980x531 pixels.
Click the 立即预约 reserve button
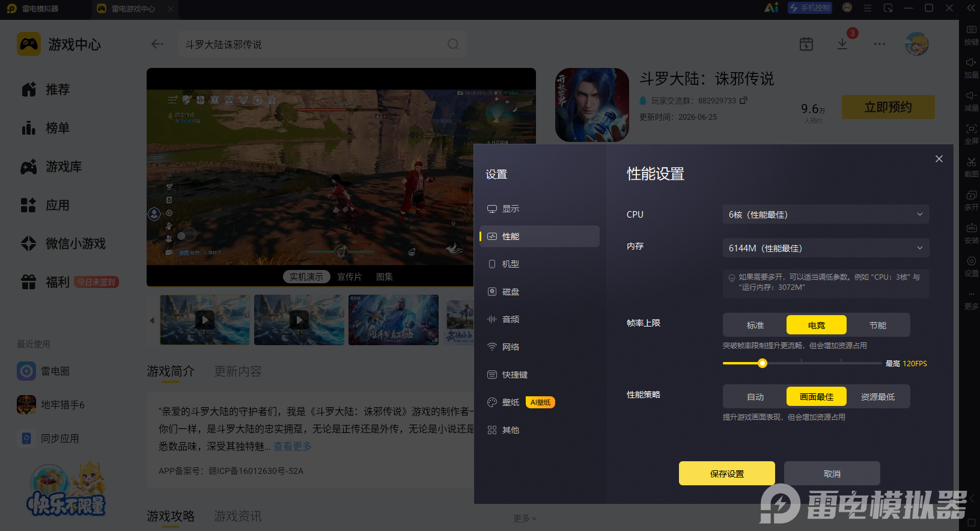pyautogui.click(x=888, y=107)
